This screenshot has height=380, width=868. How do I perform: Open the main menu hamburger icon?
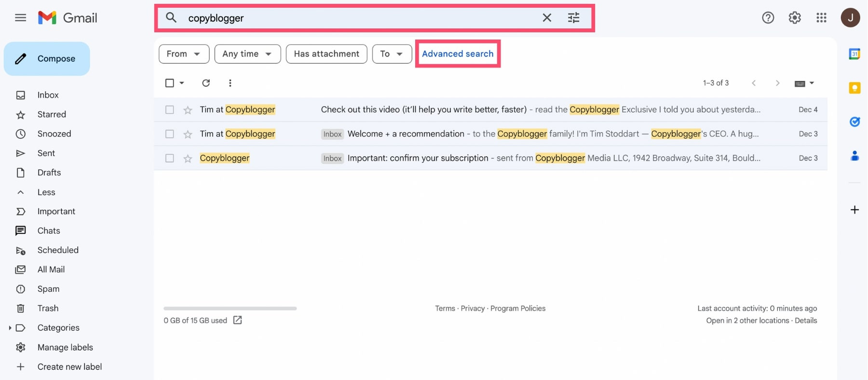point(20,18)
